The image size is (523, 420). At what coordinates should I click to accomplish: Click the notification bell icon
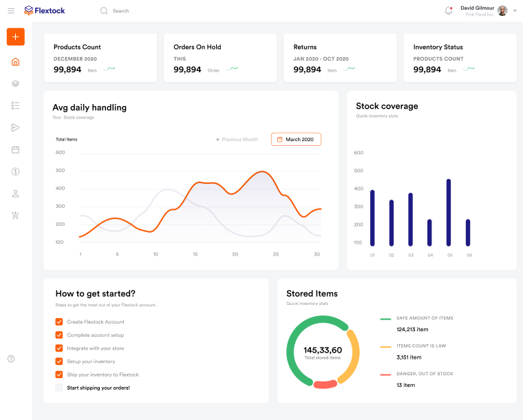tap(449, 10)
